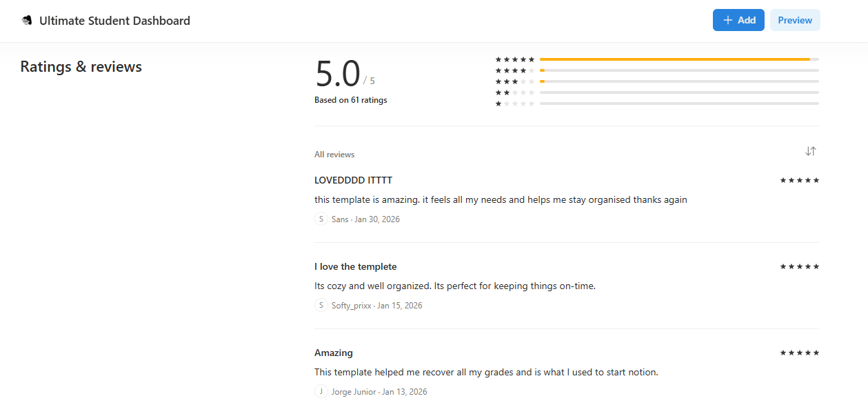Click the two-star rating bar
Screen dimensions: 868x414
(679, 92)
